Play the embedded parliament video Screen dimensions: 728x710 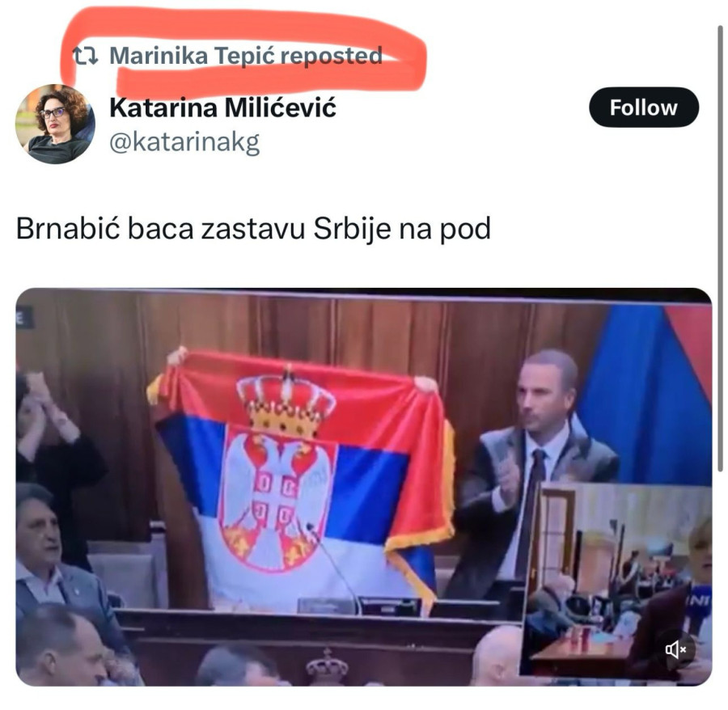tap(363, 487)
